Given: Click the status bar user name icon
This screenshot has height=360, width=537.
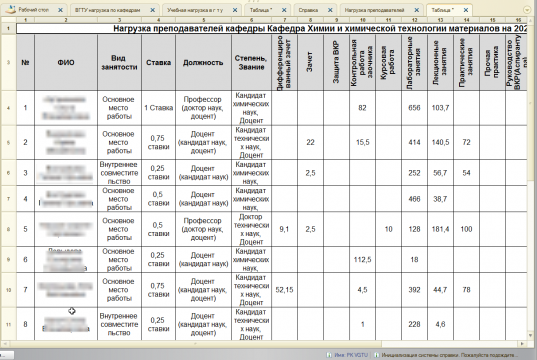Looking at the screenshot, I should pyautogui.click(x=329, y=355).
